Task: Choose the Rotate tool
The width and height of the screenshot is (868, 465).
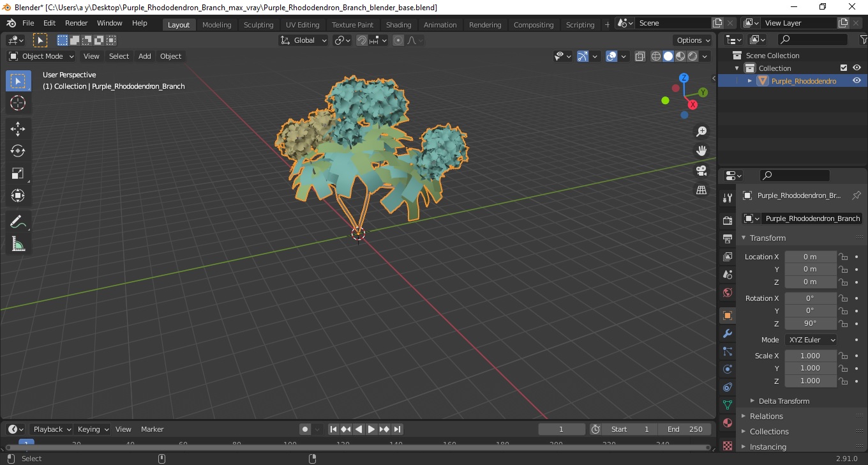Action: coord(18,151)
